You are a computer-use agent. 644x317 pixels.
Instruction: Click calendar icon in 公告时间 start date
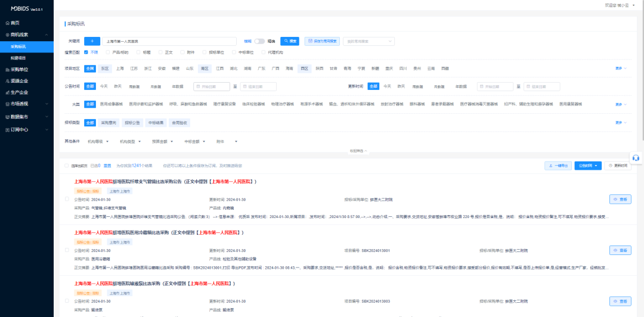(198, 86)
